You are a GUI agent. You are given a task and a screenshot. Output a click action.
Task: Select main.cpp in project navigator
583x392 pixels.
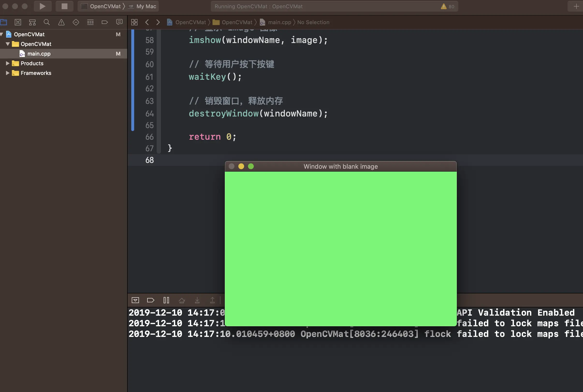pyautogui.click(x=39, y=54)
